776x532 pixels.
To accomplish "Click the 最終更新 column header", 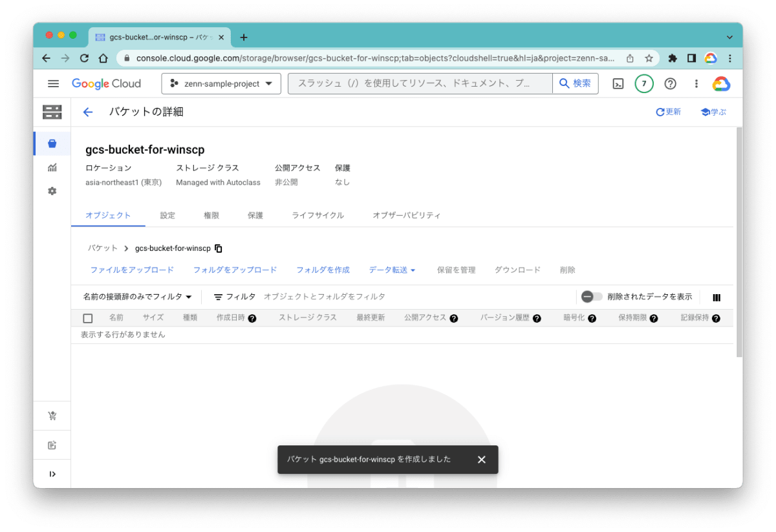I will (x=371, y=318).
